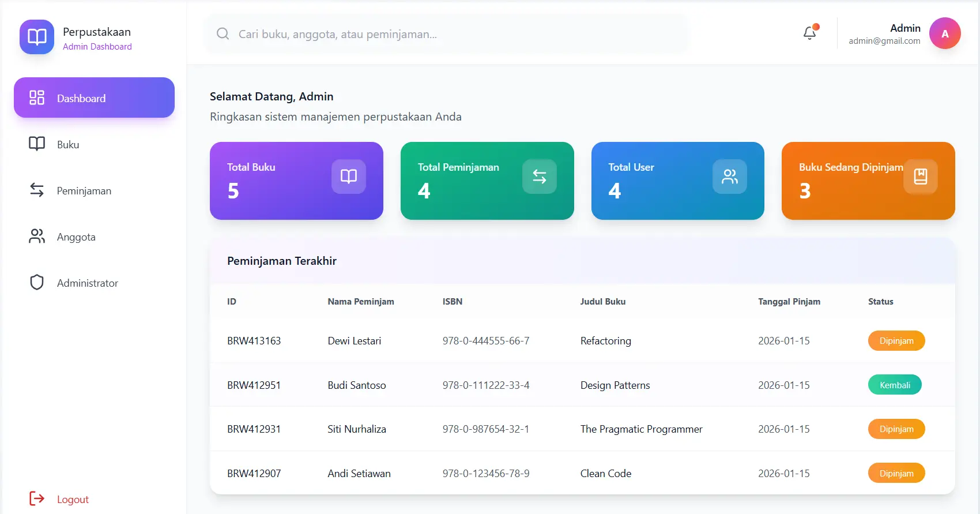Click the Nama Peminjam column header

pyautogui.click(x=361, y=301)
